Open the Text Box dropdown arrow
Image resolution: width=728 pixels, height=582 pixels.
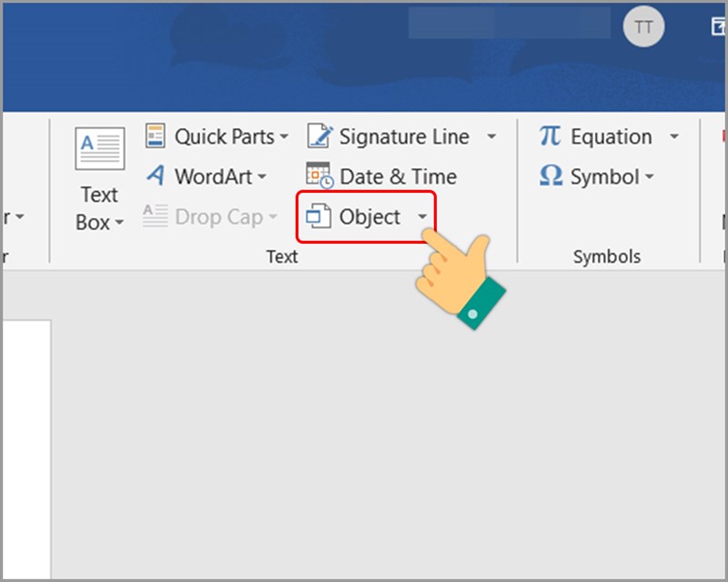point(119,224)
